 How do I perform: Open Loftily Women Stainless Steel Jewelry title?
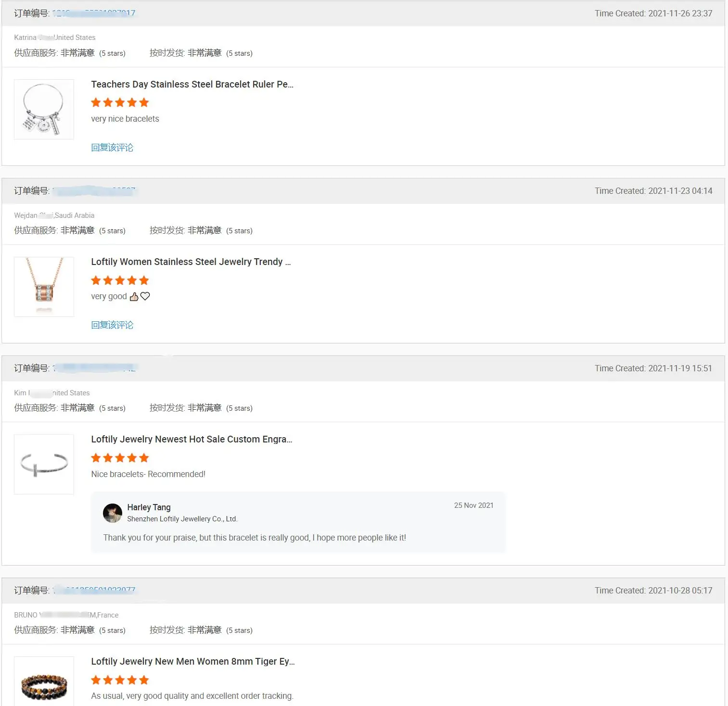pyautogui.click(x=191, y=262)
